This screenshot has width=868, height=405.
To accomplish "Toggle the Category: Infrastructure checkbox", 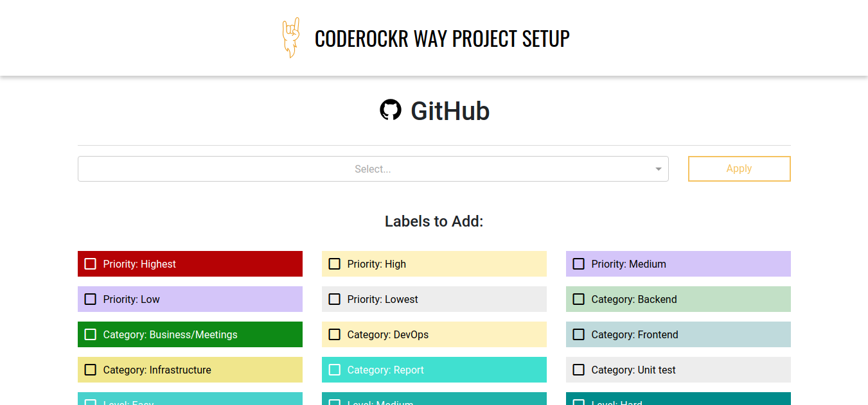I will 91,370.
